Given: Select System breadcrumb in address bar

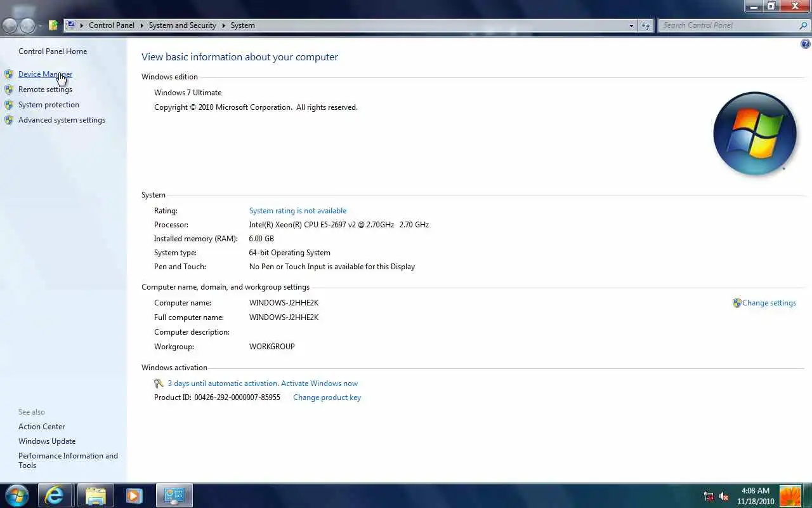Looking at the screenshot, I should click(x=243, y=25).
